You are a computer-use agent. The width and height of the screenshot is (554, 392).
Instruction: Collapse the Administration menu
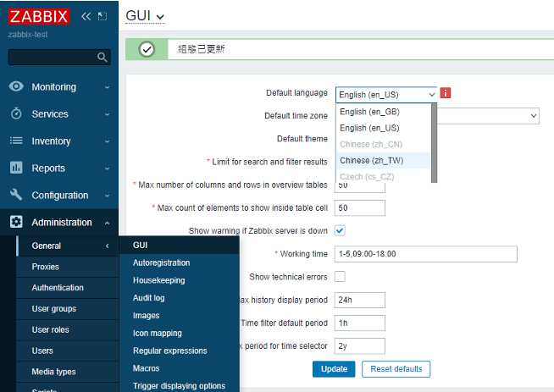pos(59,222)
